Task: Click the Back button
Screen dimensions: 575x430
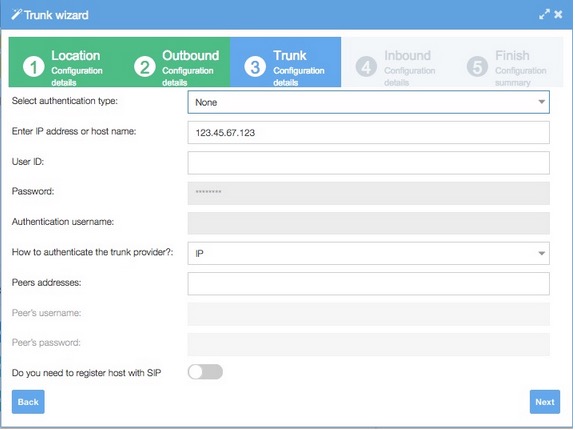Action: click(28, 402)
